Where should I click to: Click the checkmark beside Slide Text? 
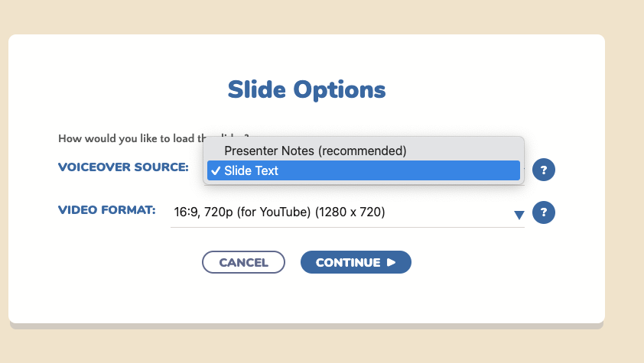(x=216, y=171)
